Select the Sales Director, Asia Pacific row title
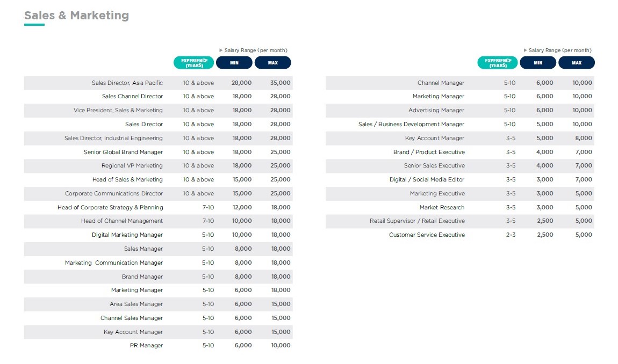 (x=127, y=83)
